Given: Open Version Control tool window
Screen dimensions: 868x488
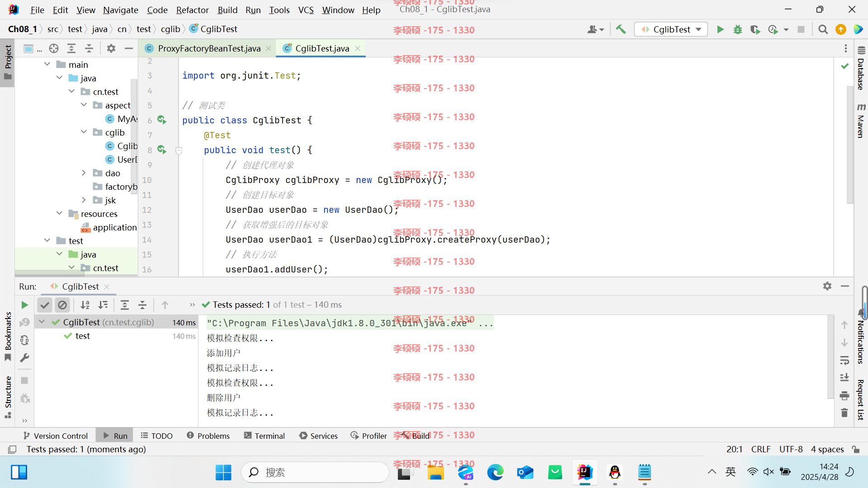Looking at the screenshot, I should [55, 436].
